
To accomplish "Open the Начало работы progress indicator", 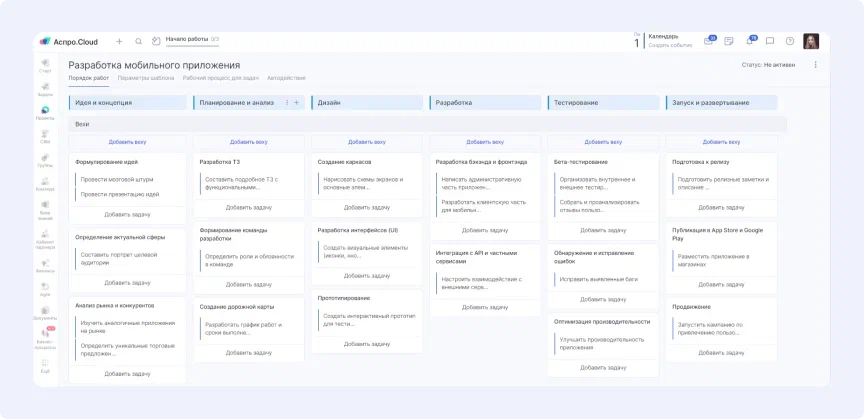I will [x=192, y=39].
